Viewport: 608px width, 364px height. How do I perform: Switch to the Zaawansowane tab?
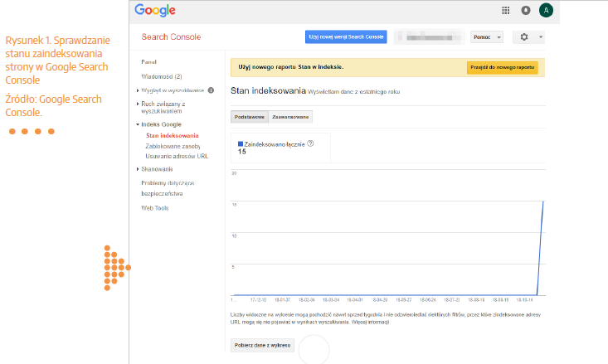tap(290, 117)
